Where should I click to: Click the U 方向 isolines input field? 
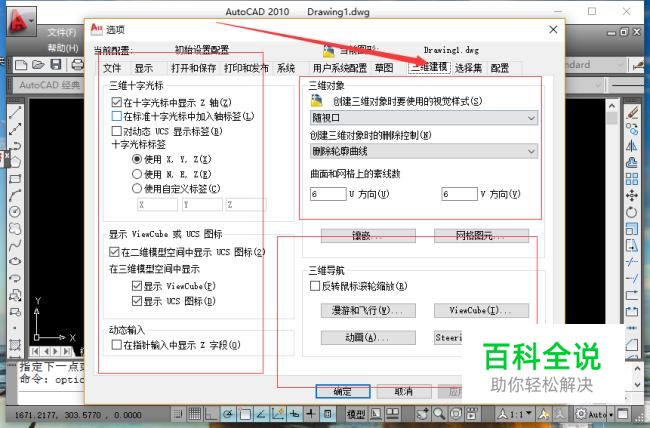(x=328, y=194)
